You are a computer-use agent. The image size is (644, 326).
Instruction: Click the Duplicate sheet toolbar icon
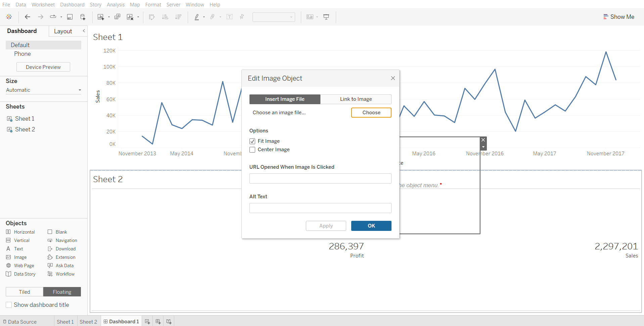click(117, 17)
